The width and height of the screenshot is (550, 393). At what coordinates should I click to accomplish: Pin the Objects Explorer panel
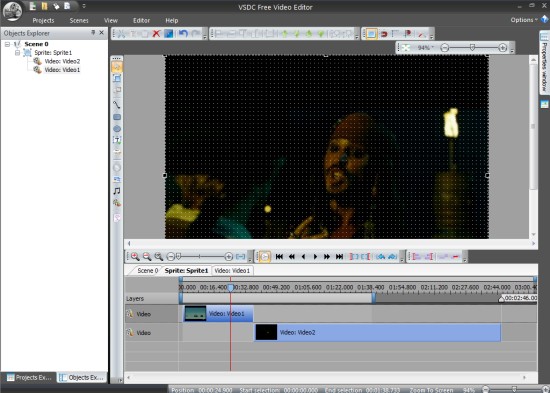tap(93, 33)
